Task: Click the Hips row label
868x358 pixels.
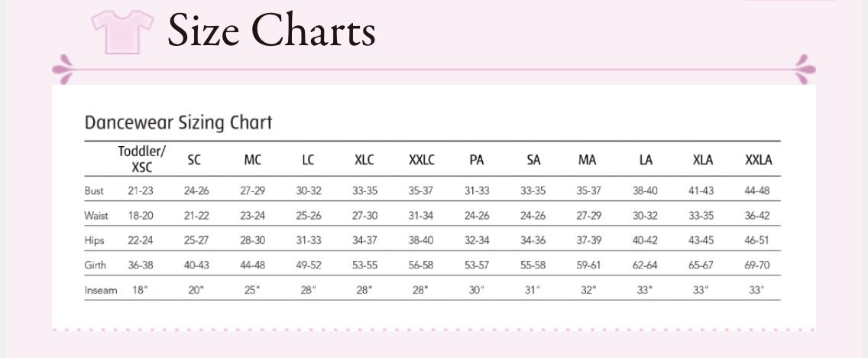Action: tap(94, 240)
